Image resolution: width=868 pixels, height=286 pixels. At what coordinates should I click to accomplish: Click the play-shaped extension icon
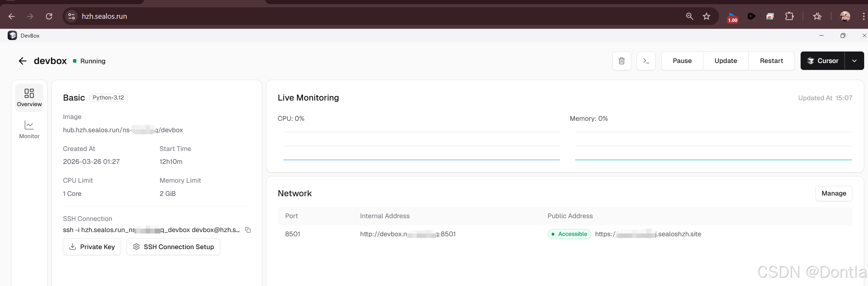pyautogui.click(x=751, y=16)
